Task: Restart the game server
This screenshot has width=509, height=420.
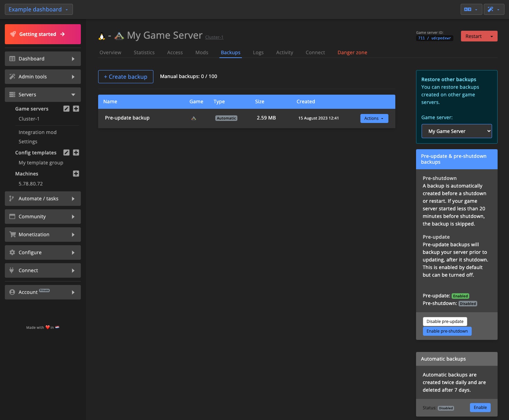Action: (474, 36)
